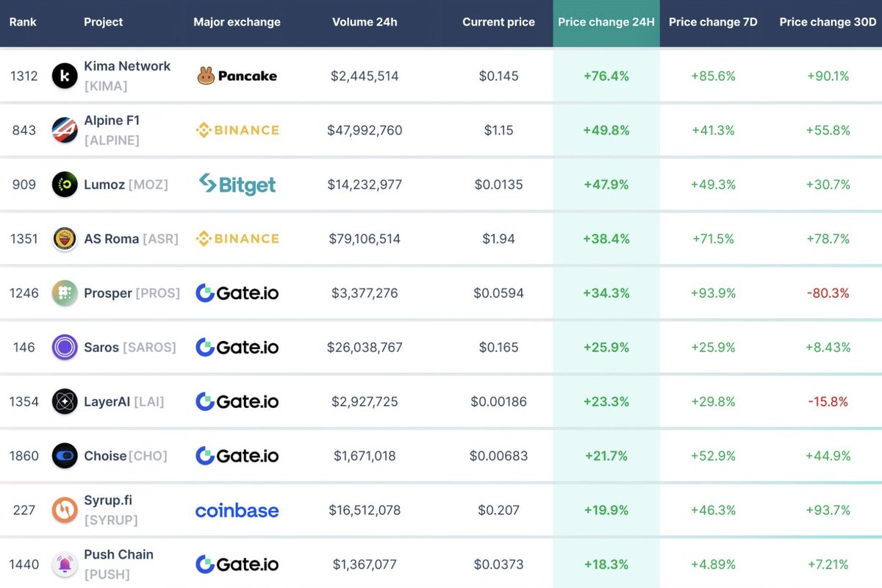Open the Prosper [PROS] project name
Screen dimensions: 882x588
132,293
